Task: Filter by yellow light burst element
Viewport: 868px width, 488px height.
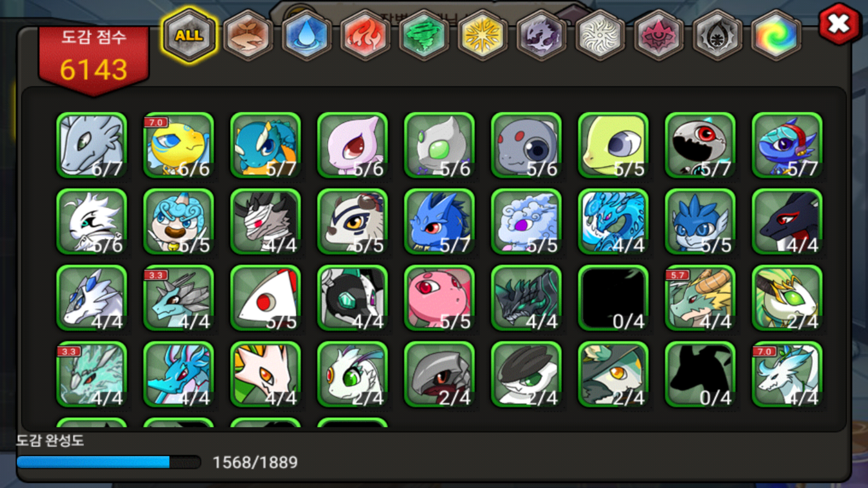Action: 483,35
